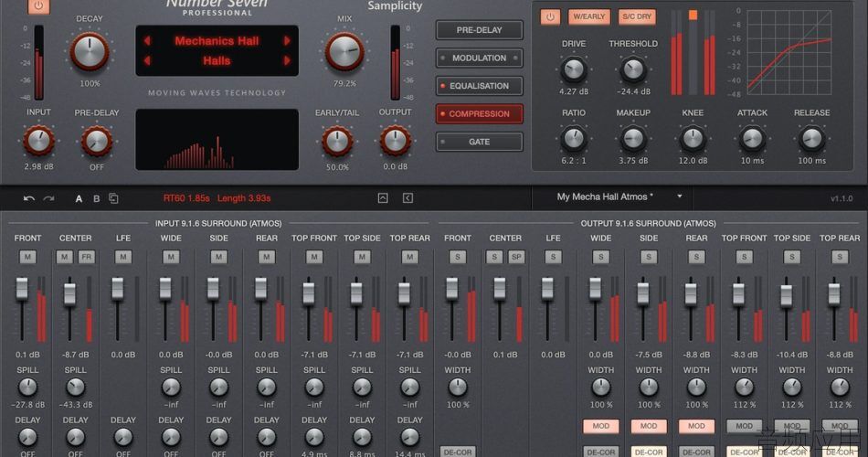Click the EARLY/TAIL balance knob
The width and height of the screenshot is (868, 457).
pos(337,141)
